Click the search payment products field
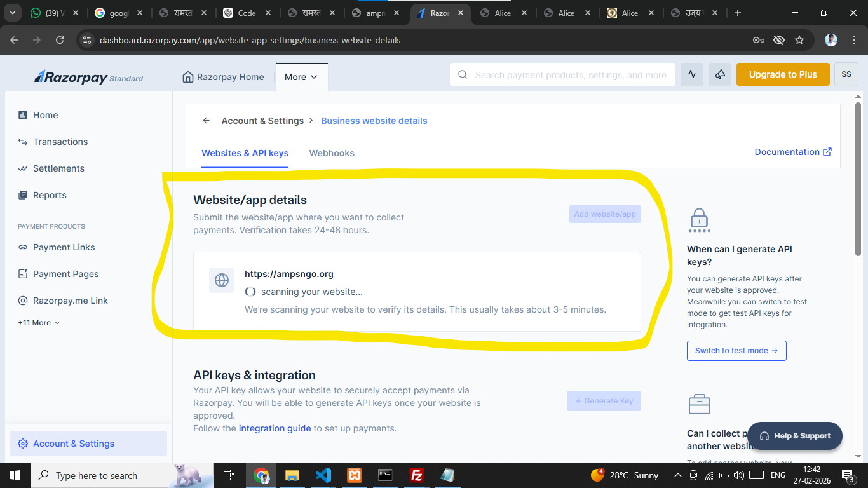The image size is (868, 488). tap(562, 74)
